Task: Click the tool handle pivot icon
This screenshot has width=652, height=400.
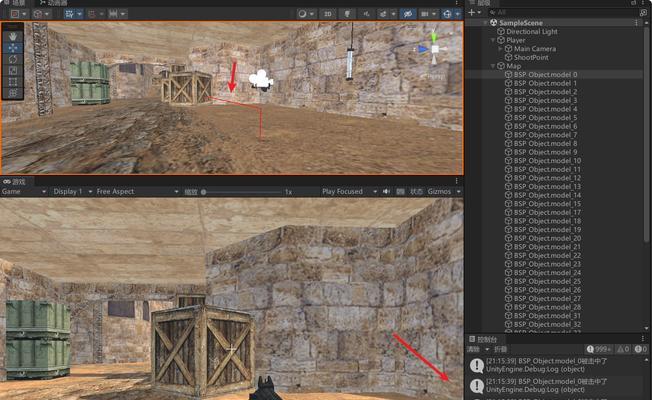Action: pos(15,14)
